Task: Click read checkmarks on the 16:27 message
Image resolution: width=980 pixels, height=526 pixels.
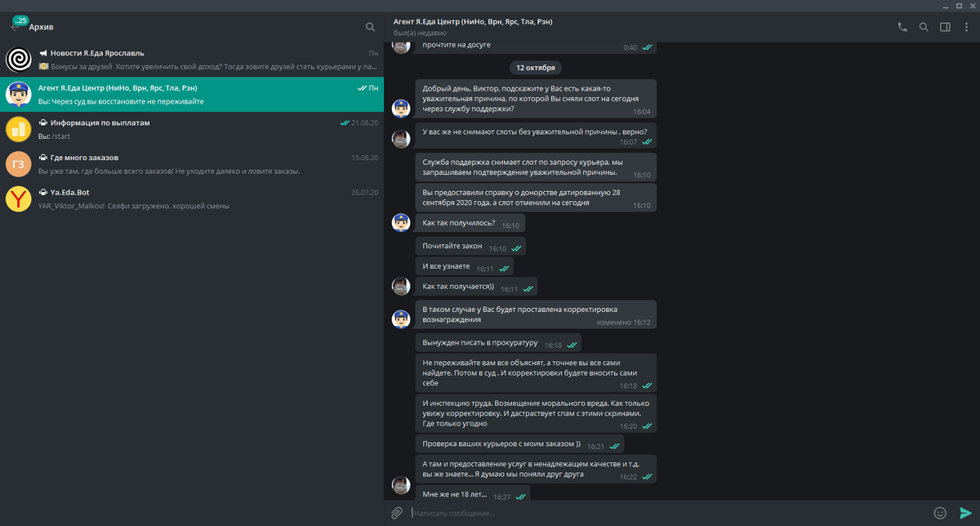Action: (520, 496)
